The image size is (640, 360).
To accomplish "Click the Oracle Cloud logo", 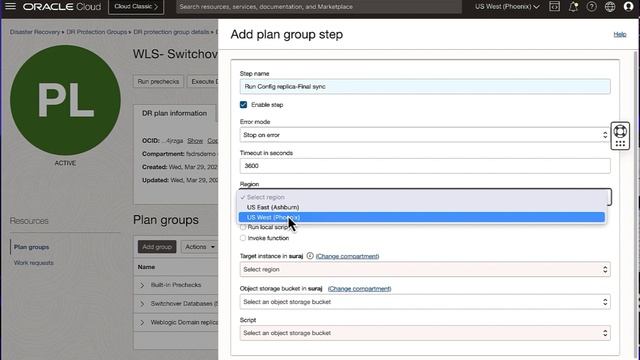I will tap(62, 7).
